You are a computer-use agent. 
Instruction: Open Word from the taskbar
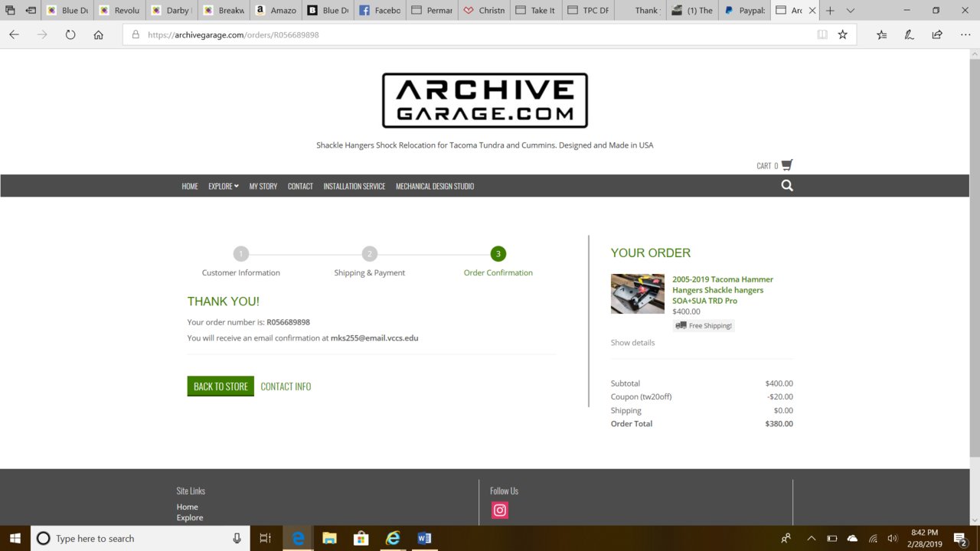pyautogui.click(x=424, y=538)
